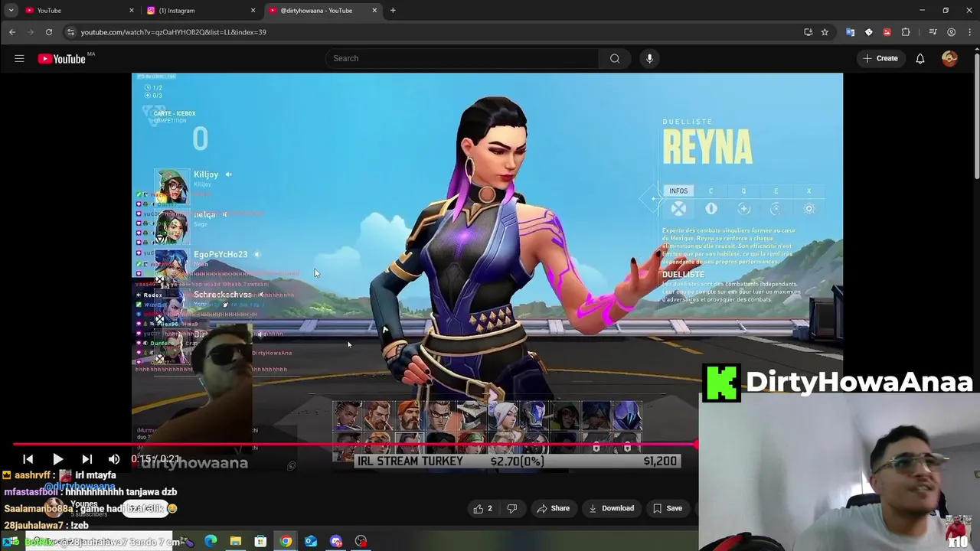Open Microsoft Edge from the taskbar
The width and height of the screenshot is (980, 551).
tap(211, 541)
